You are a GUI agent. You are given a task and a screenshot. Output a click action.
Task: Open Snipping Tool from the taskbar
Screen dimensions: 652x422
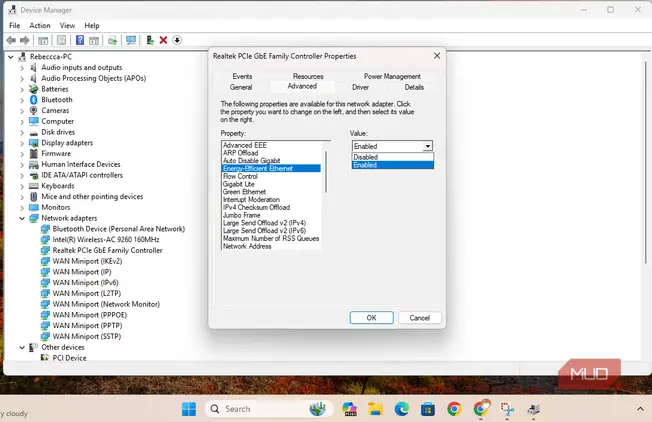507,409
